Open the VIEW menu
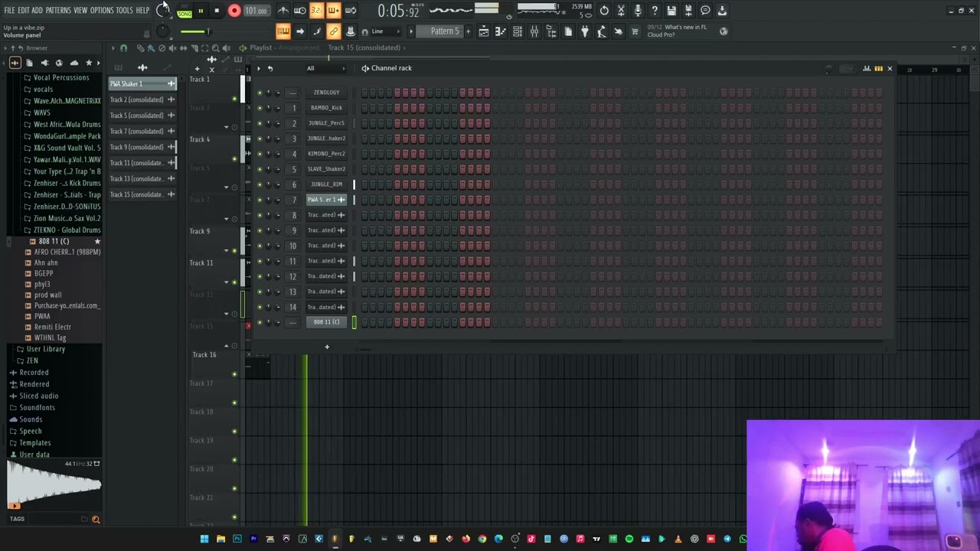The width and height of the screenshot is (980, 551). (80, 11)
